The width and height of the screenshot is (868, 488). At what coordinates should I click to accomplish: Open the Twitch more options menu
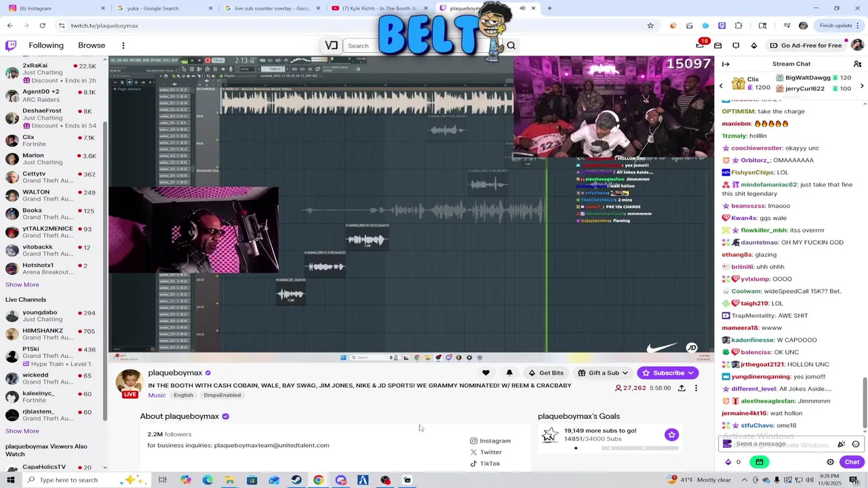pos(123,45)
